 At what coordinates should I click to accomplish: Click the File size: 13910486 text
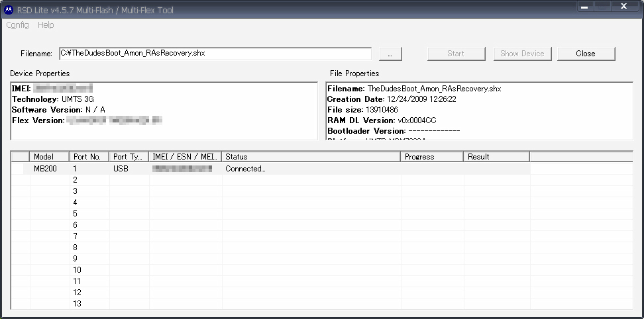pos(362,110)
